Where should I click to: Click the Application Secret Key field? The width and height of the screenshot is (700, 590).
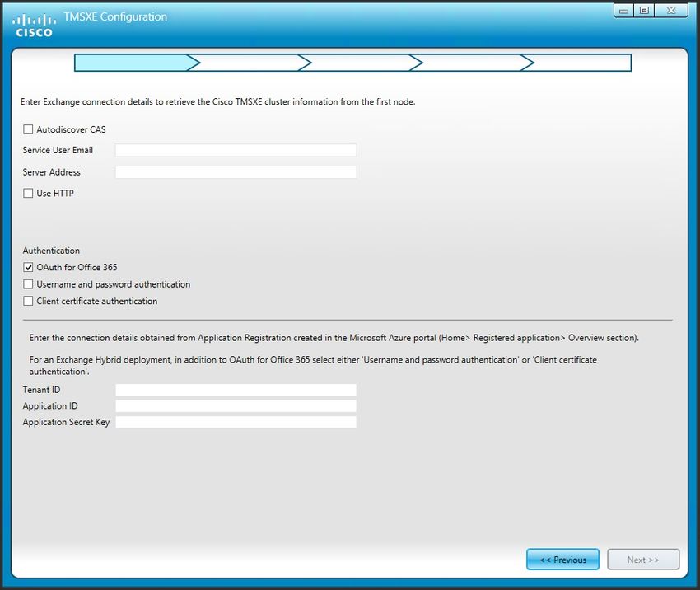236,422
